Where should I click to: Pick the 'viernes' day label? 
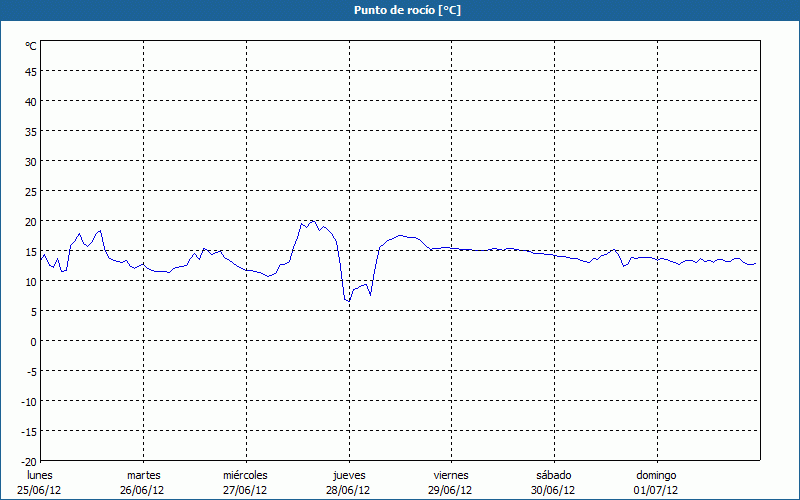click(x=451, y=475)
